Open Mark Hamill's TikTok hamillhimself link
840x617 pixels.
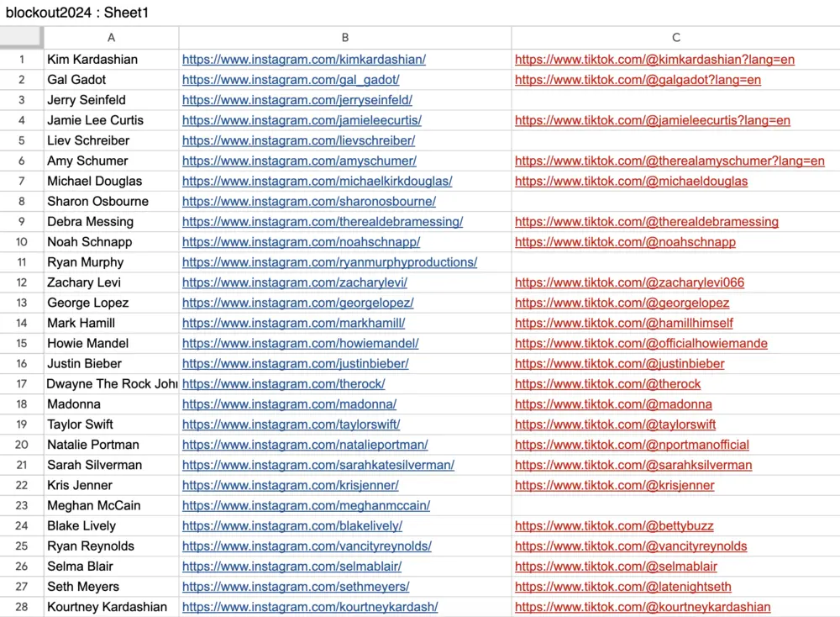(623, 324)
